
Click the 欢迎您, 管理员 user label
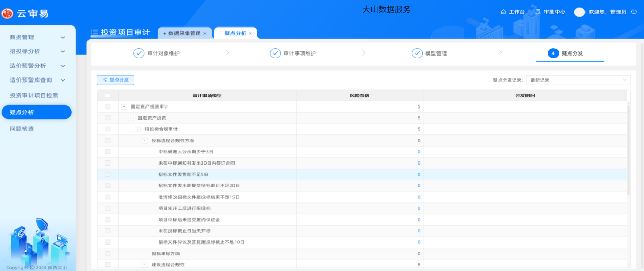pos(607,12)
